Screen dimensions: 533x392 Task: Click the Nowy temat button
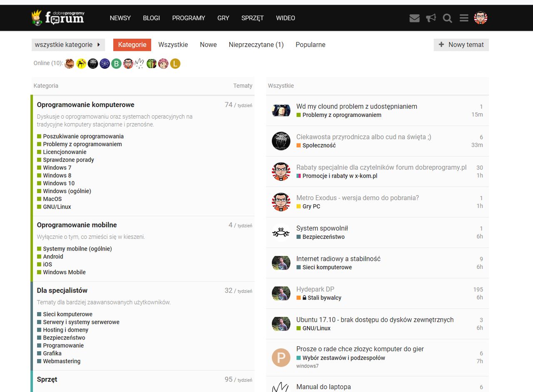coord(461,45)
